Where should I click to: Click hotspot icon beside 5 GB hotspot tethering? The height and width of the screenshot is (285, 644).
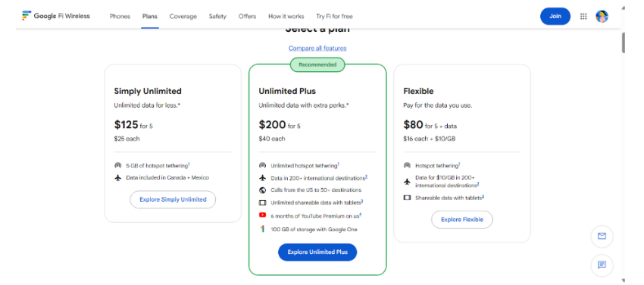[118, 165]
